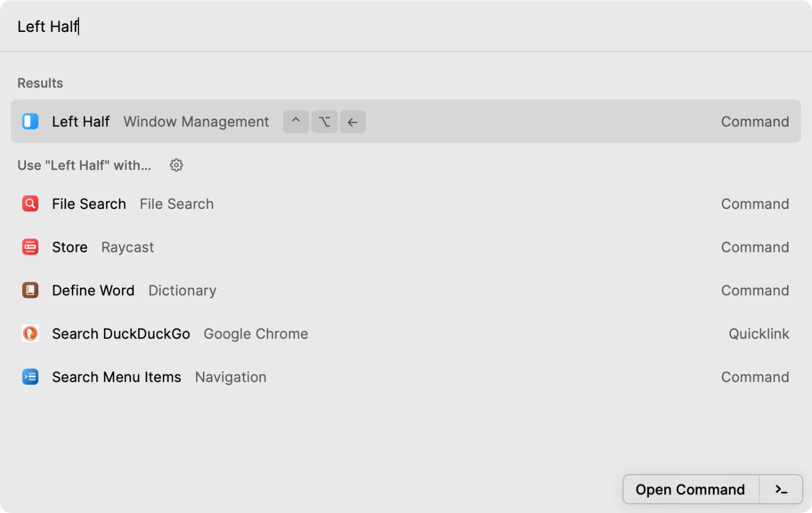Select the Left Half result row
812x513 pixels.
(406, 121)
